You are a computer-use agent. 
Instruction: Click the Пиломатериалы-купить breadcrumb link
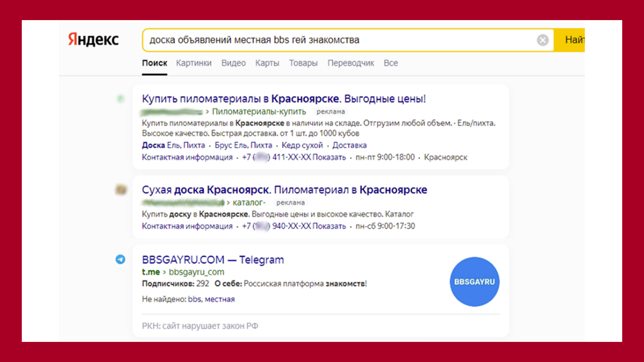click(259, 111)
